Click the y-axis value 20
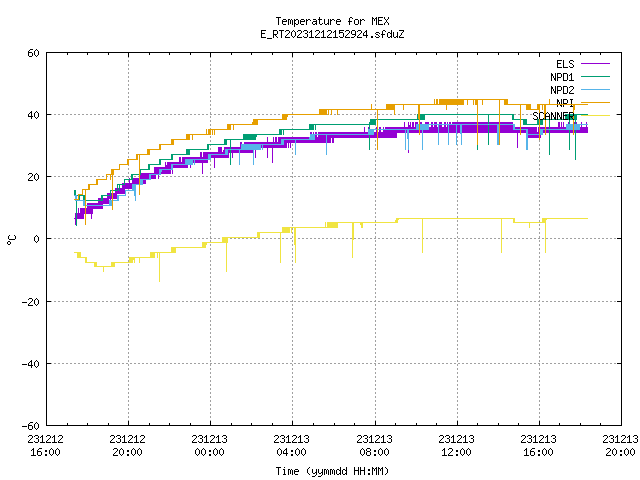The height and width of the screenshot is (480, 640). [33, 177]
